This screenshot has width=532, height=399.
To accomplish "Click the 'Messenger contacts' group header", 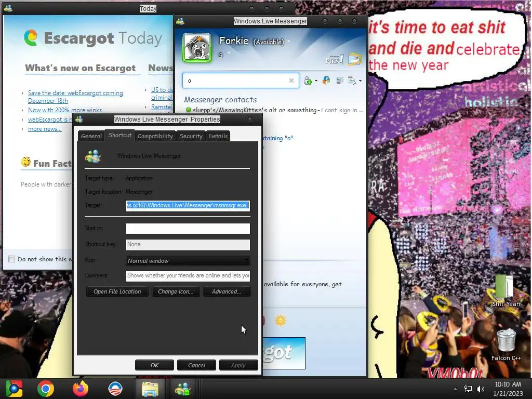I will click(x=220, y=99).
